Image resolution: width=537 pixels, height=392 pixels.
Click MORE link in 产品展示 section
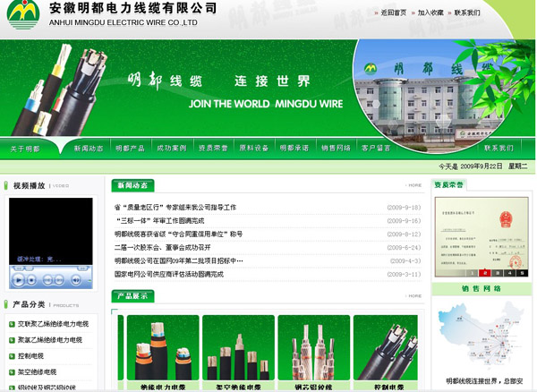413,296
